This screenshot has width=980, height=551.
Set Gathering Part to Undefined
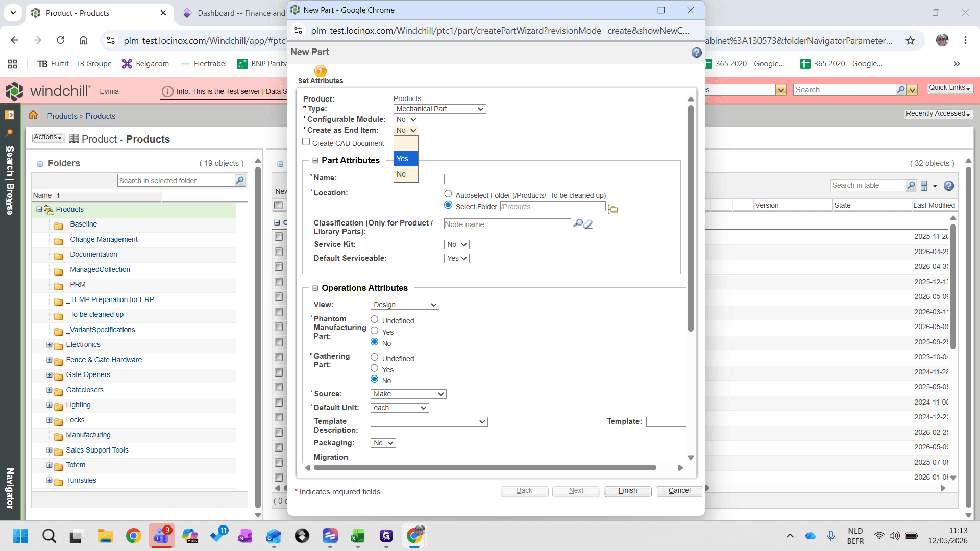tap(374, 357)
